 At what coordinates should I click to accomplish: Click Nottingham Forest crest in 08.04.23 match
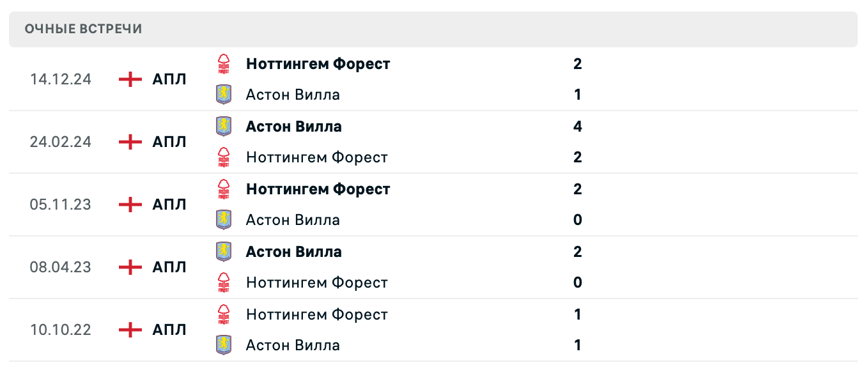pos(223,283)
